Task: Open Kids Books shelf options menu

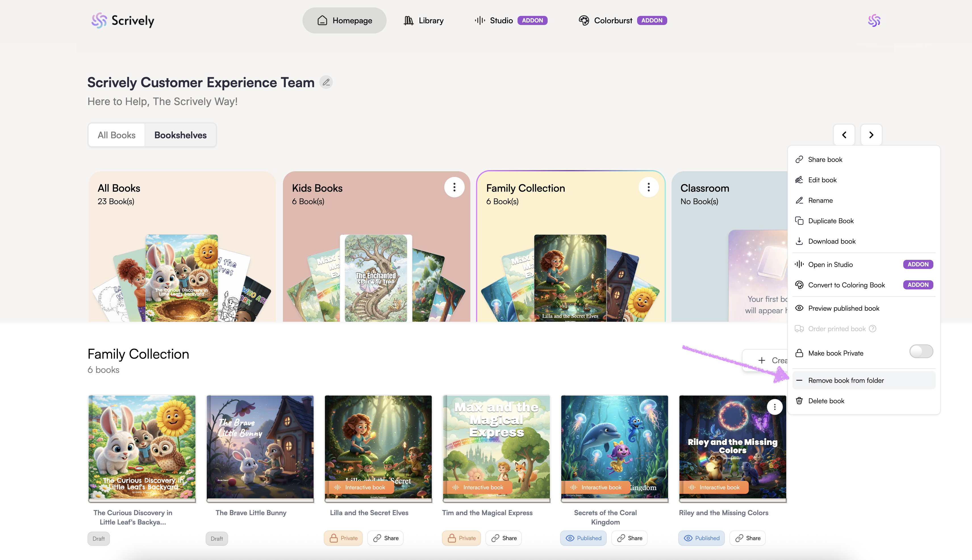Action: tap(454, 187)
